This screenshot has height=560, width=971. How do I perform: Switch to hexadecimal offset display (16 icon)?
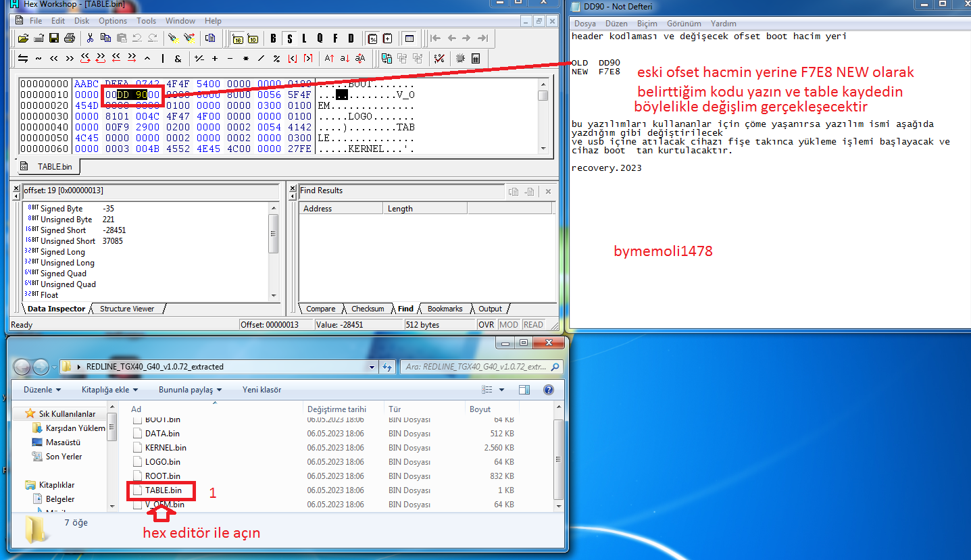[238, 38]
